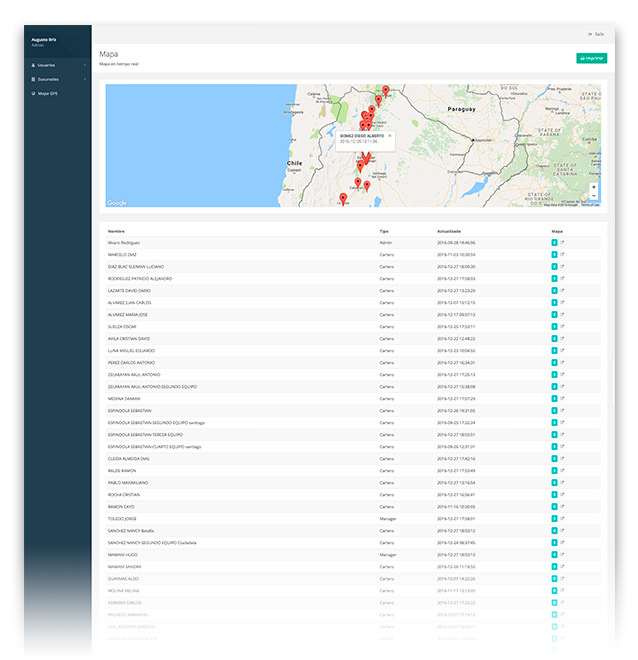Expand the Sucursales sidebar menu
This screenshot has width=638, height=660.
pos(46,78)
